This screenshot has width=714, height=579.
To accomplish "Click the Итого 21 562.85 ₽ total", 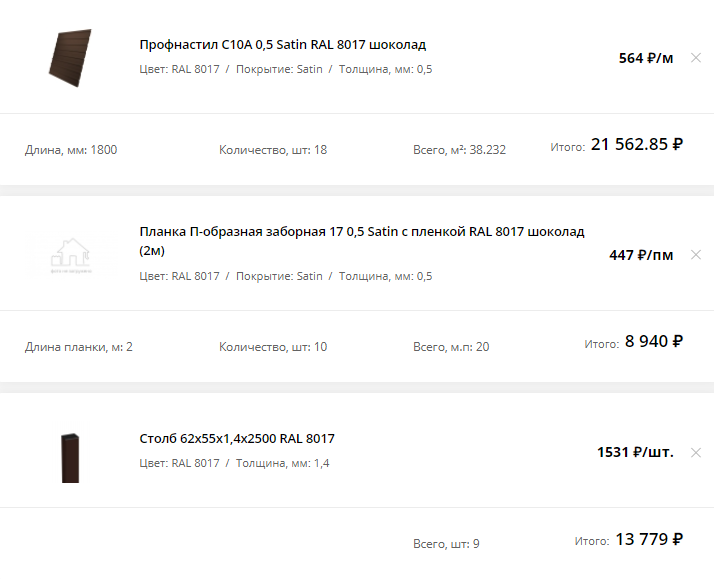I will coord(636,145).
